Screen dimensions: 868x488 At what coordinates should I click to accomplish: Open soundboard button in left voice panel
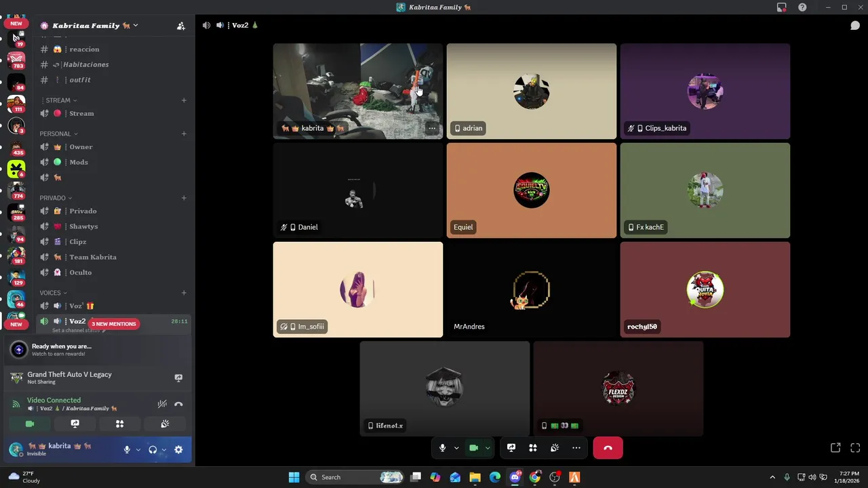pyautogui.click(x=164, y=424)
